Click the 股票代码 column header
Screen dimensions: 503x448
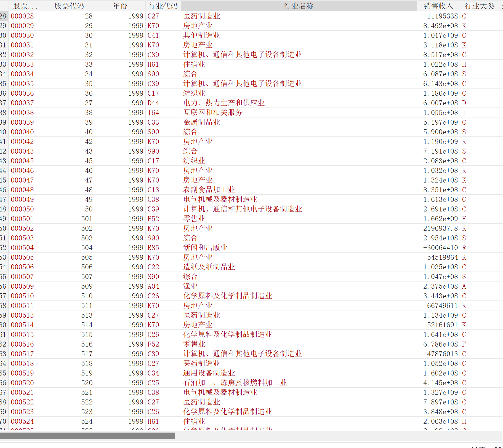69,6
